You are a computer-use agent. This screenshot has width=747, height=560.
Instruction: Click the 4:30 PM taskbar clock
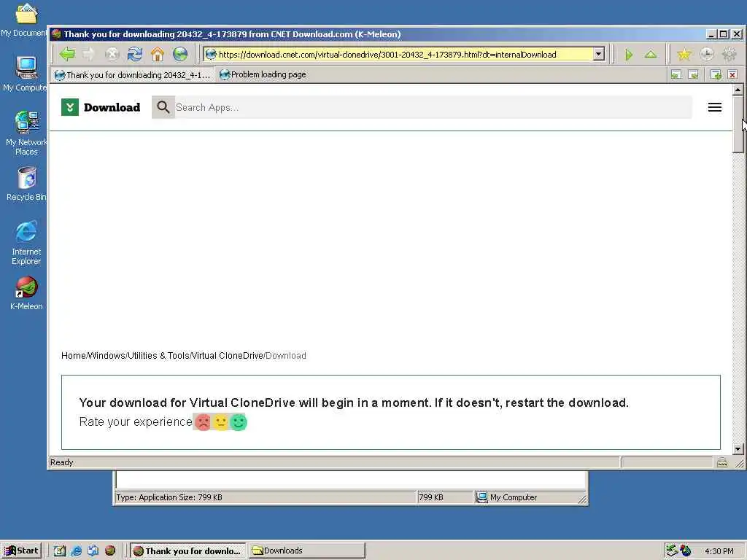pos(719,551)
